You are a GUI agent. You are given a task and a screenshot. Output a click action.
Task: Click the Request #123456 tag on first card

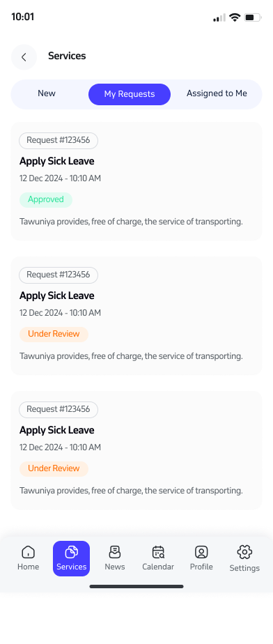(x=58, y=141)
